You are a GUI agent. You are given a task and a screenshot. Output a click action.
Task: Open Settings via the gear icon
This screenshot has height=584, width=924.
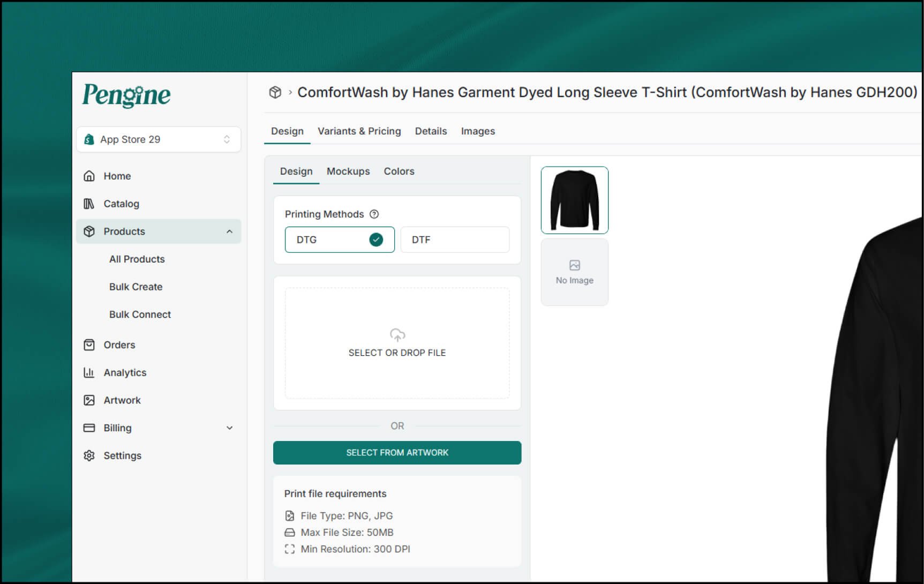click(x=89, y=455)
